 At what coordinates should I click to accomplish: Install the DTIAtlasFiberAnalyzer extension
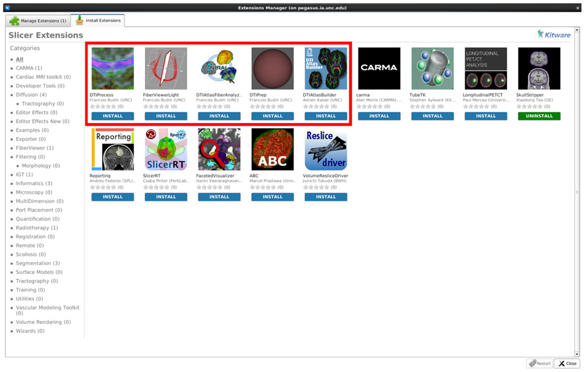[219, 116]
